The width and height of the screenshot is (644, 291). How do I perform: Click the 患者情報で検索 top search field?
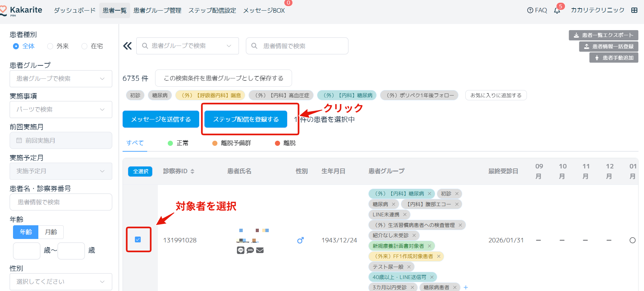pos(297,46)
